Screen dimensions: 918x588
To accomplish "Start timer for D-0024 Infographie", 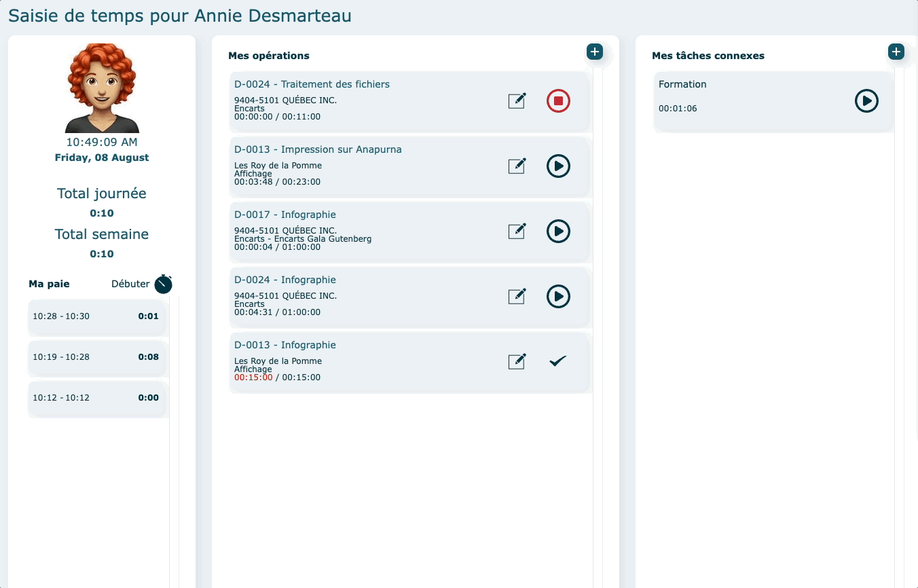I will click(x=558, y=297).
